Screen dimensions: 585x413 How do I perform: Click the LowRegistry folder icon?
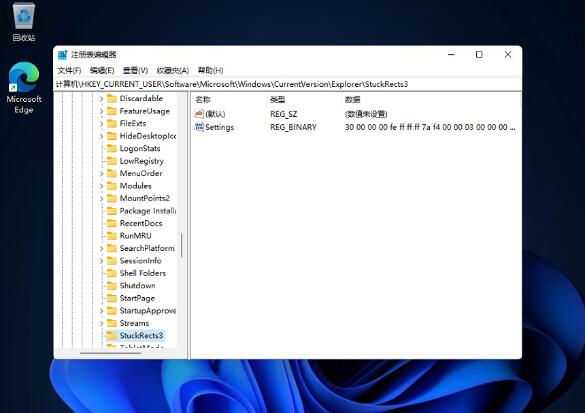112,161
